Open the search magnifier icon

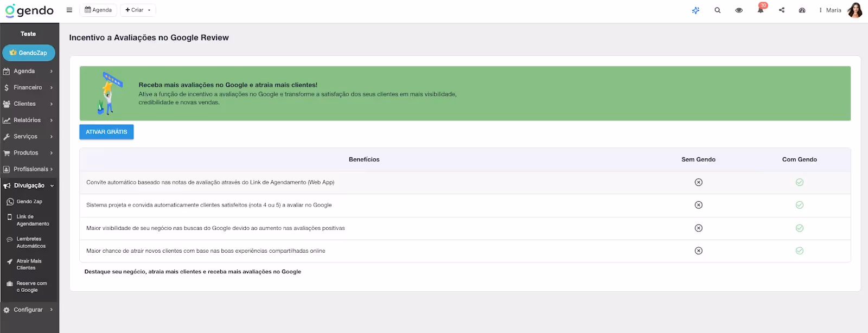(717, 10)
